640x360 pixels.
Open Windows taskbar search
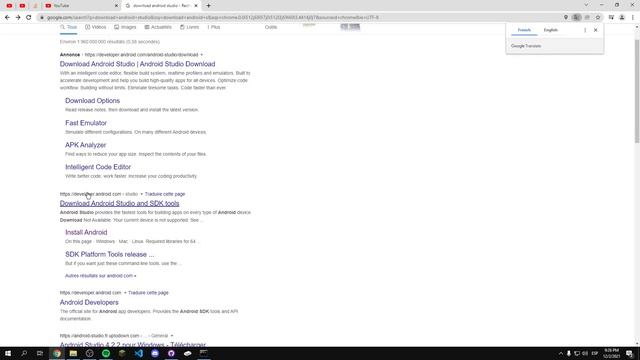point(24,353)
